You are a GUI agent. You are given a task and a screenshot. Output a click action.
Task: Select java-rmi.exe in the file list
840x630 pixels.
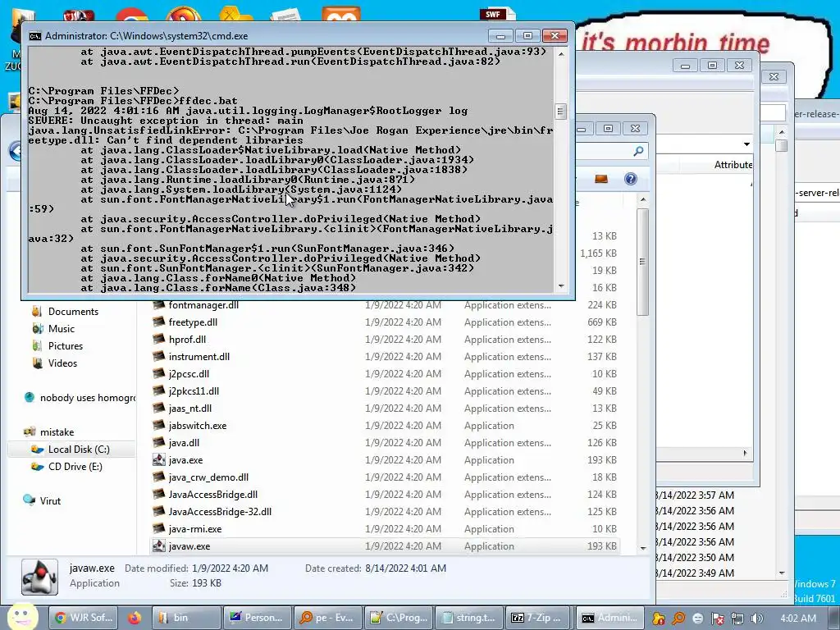coord(195,529)
